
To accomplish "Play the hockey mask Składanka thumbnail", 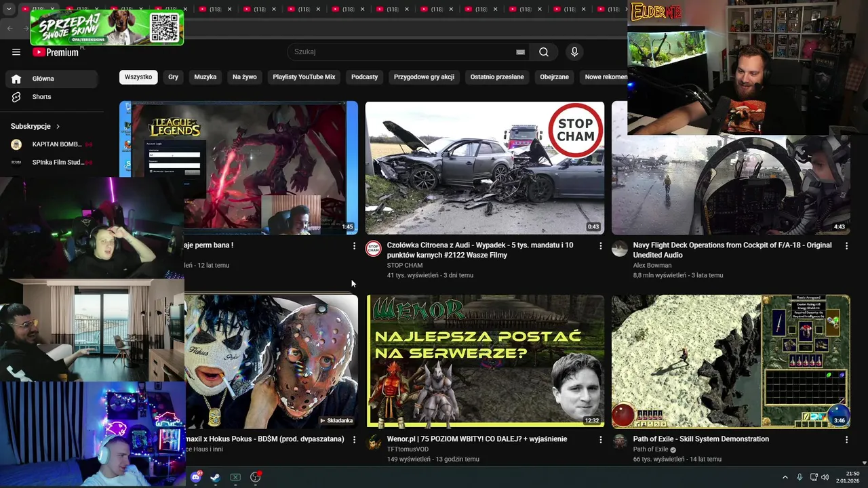I will (x=271, y=361).
